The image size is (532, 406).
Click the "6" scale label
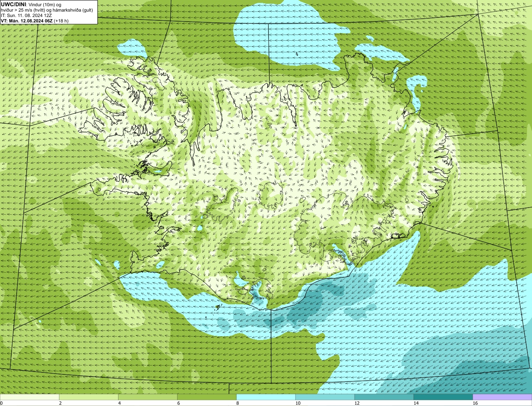coord(179,403)
